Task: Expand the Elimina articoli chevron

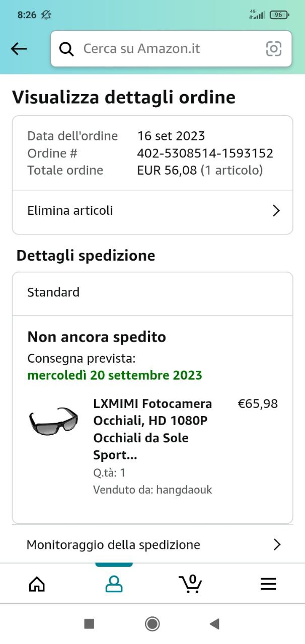Action: click(x=276, y=210)
